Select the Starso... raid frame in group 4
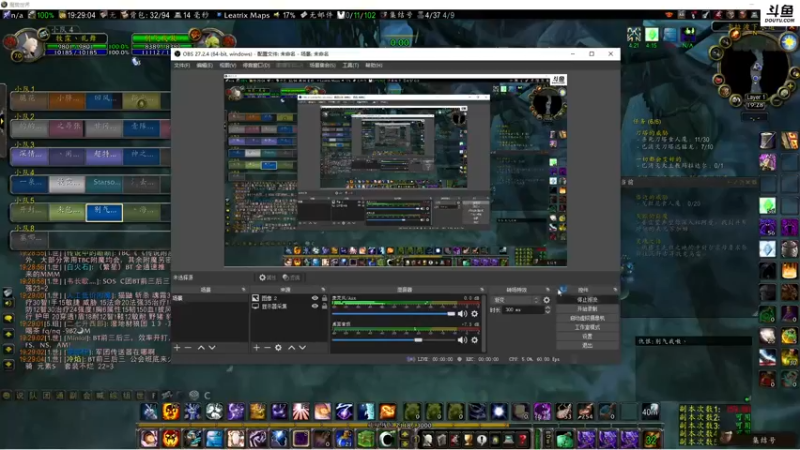This screenshot has height=450, width=800. pos(105,183)
